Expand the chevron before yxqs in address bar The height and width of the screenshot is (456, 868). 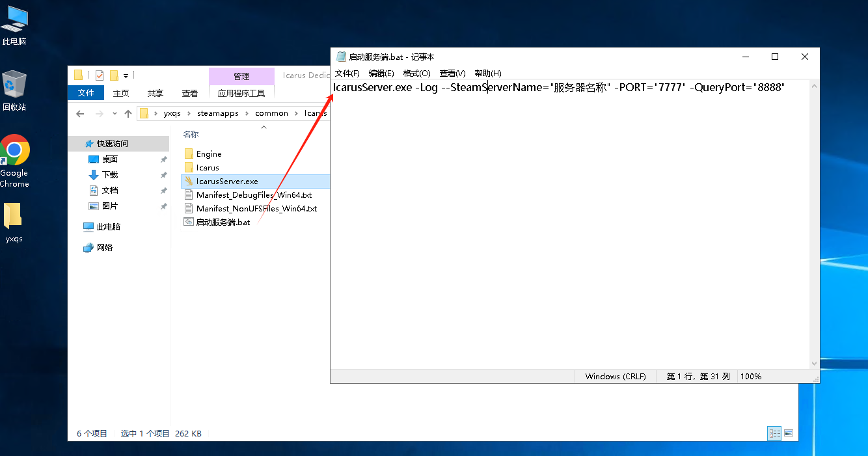pos(156,113)
